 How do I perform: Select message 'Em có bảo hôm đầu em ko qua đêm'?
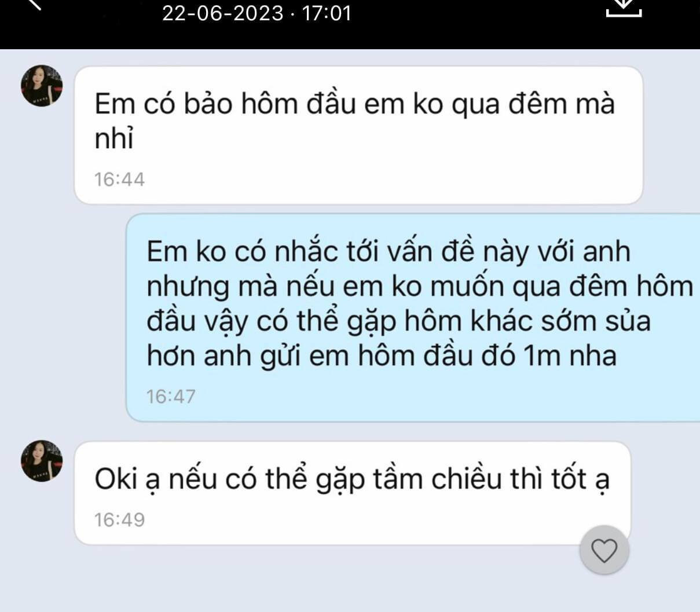tap(358, 135)
